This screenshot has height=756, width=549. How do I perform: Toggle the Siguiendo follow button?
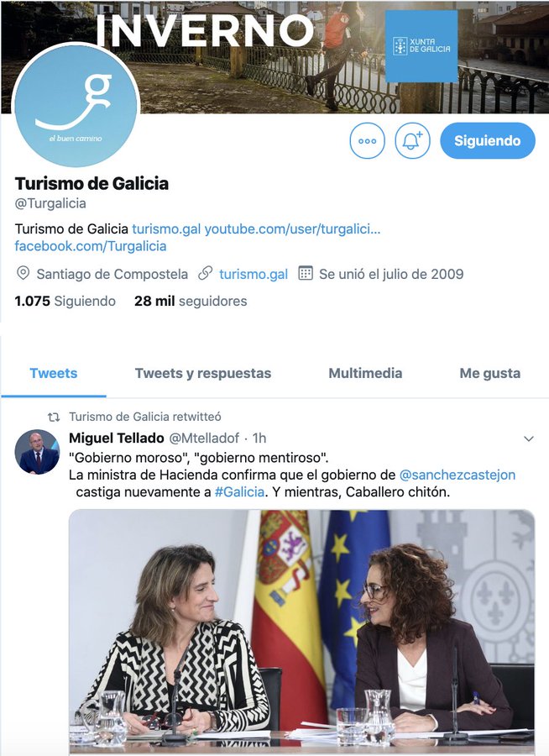pos(488,141)
